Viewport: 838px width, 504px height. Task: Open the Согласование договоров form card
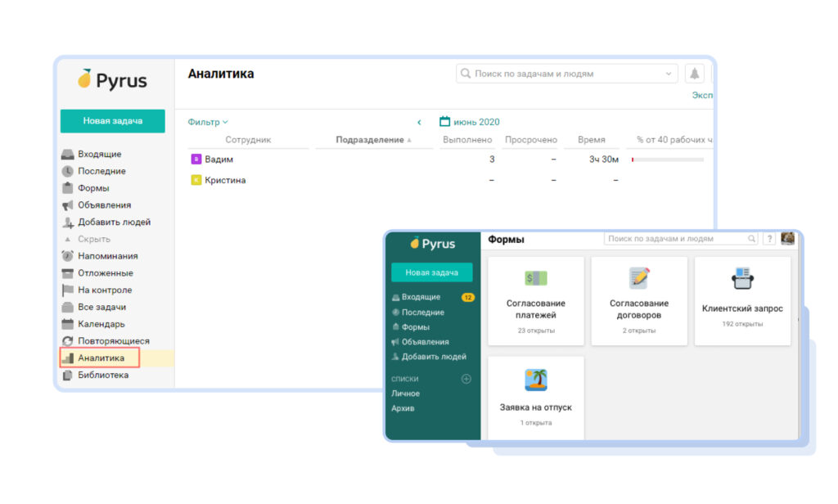click(638, 301)
